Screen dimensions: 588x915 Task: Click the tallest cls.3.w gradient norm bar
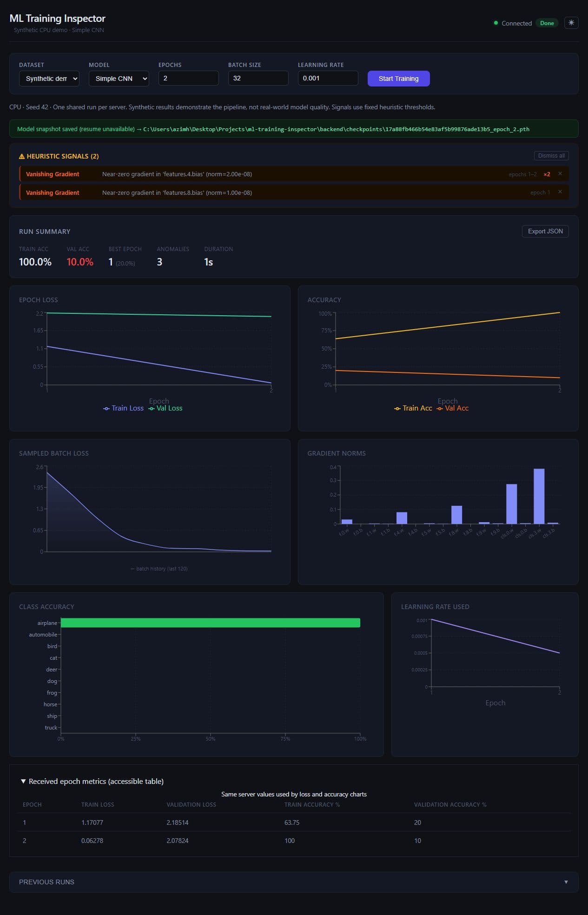coord(539,496)
